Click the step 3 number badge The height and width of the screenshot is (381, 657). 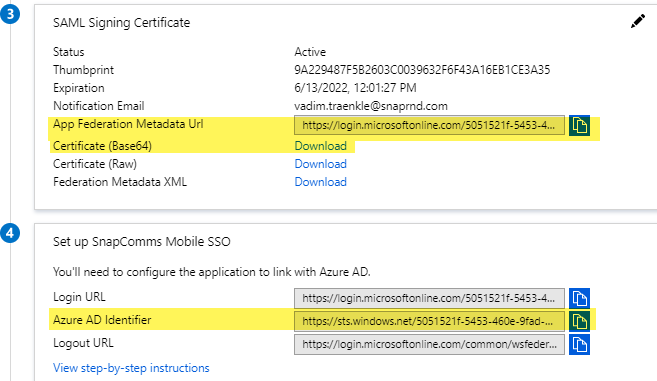coord(10,14)
